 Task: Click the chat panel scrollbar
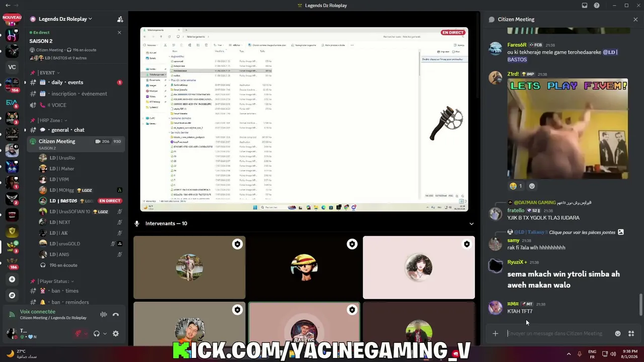pyautogui.click(x=640, y=305)
